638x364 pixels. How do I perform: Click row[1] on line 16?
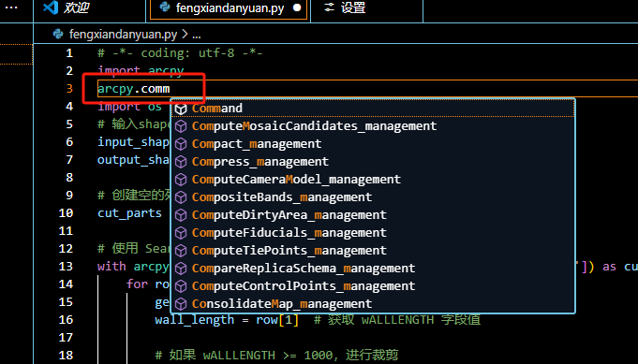coord(277,320)
